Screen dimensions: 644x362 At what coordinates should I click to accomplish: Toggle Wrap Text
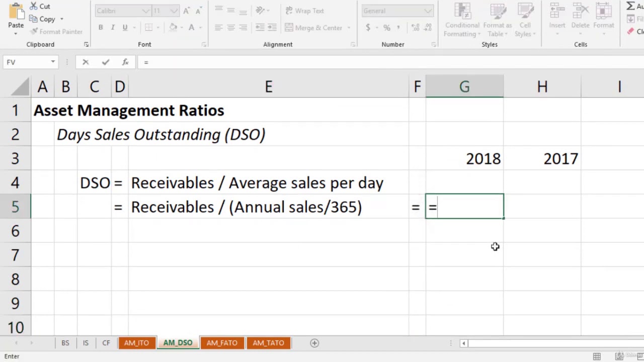(x=305, y=11)
